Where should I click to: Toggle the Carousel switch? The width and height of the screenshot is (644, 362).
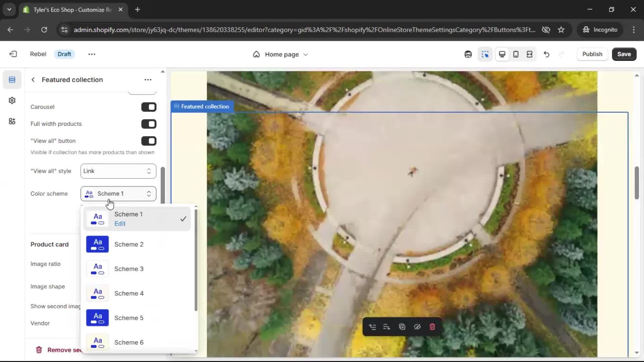(x=149, y=107)
